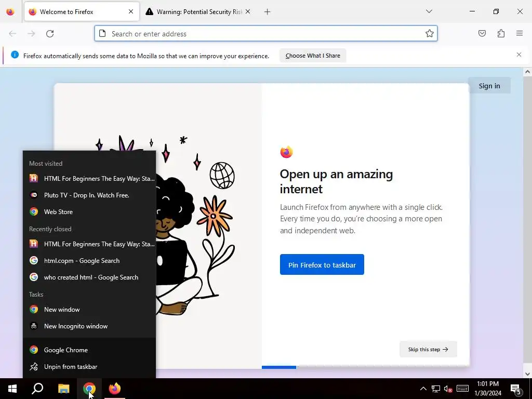Screen dimensions: 532x399
Task: Open the taskbar clock showing 1:01 PM
Action: (487, 389)
